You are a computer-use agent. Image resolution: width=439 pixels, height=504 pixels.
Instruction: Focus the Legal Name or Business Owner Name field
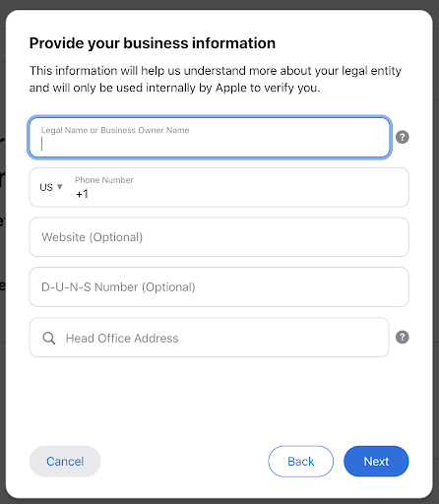tap(210, 138)
